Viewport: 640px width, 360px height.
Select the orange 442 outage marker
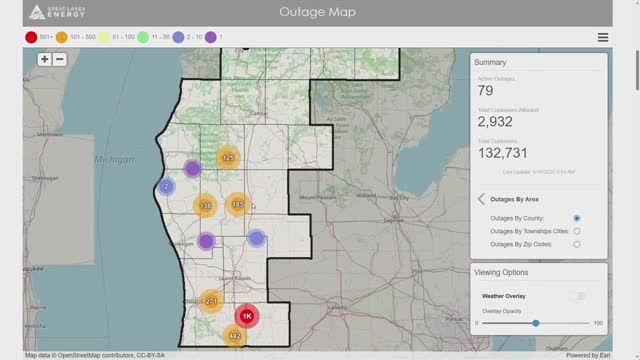pyautogui.click(x=234, y=336)
